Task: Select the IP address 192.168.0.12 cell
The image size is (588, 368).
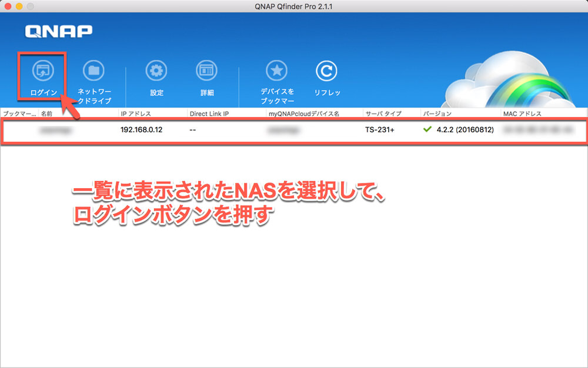Action: point(141,130)
